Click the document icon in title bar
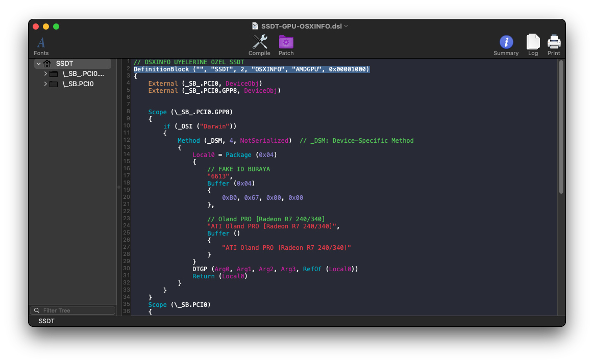The width and height of the screenshot is (594, 364). (x=256, y=26)
